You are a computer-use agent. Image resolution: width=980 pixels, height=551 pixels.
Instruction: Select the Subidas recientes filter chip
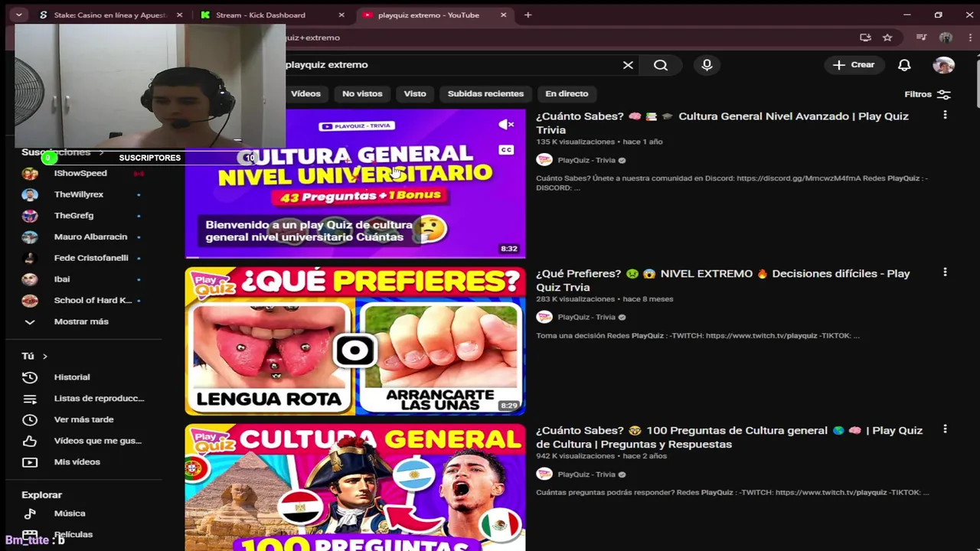click(485, 93)
